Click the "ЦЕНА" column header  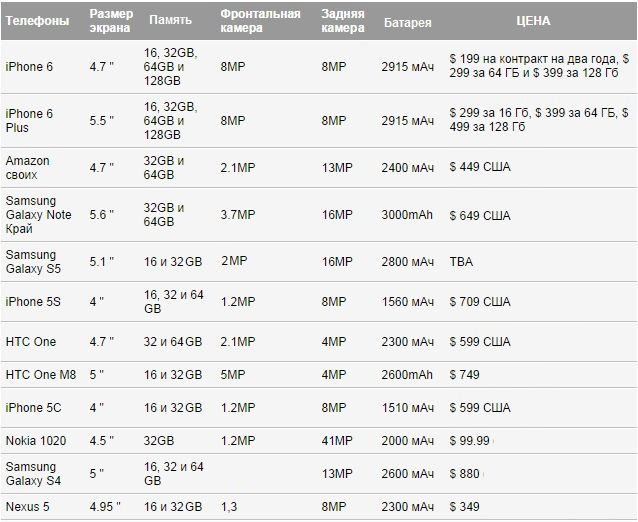pos(532,20)
